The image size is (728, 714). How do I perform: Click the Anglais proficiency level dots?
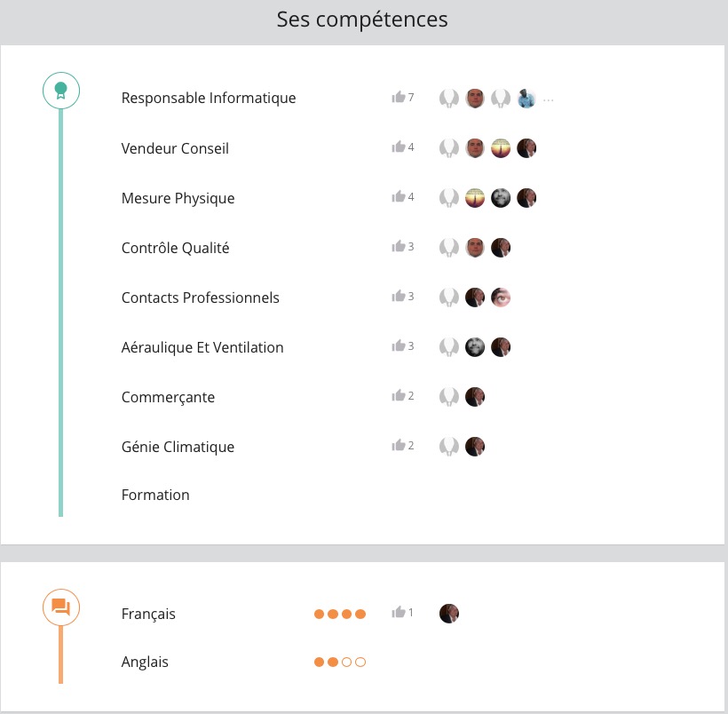tap(340, 662)
